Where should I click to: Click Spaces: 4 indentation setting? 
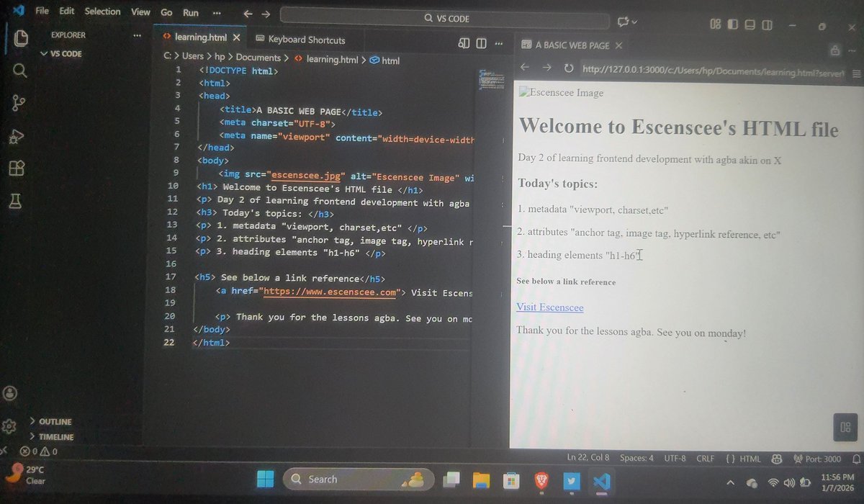[637, 458]
